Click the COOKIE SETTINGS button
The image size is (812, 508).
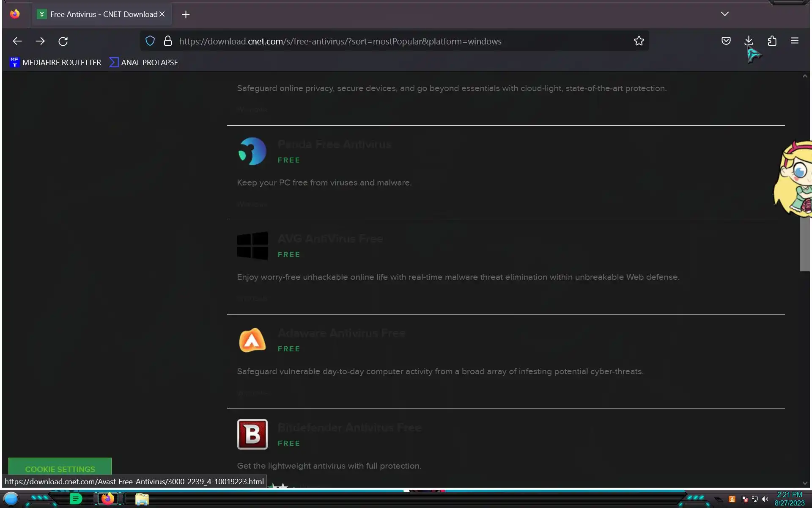coord(60,469)
